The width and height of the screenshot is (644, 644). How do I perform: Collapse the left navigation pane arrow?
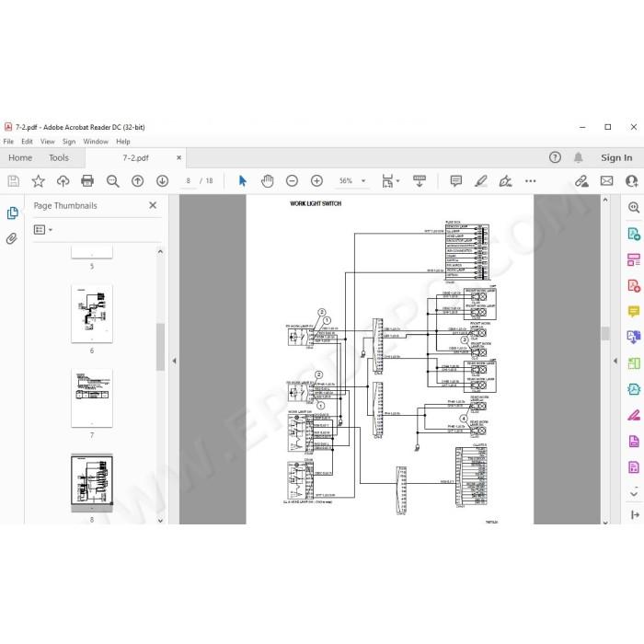[x=174, y=361]
